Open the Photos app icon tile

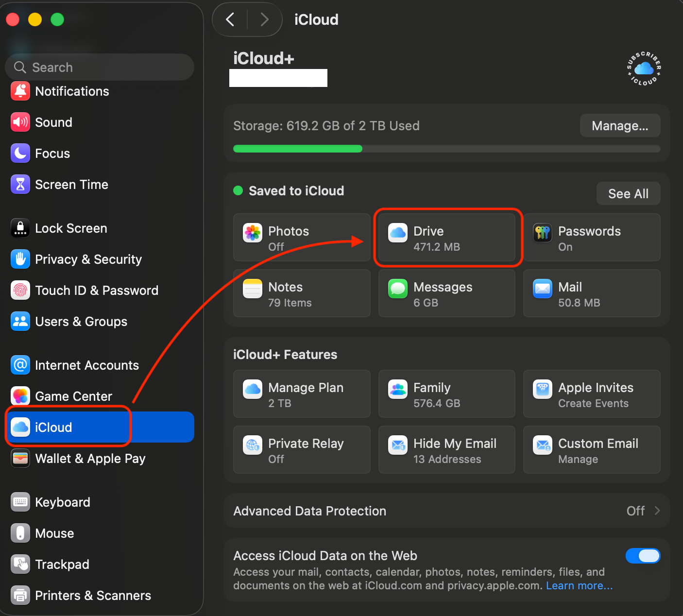pos(253,233)
